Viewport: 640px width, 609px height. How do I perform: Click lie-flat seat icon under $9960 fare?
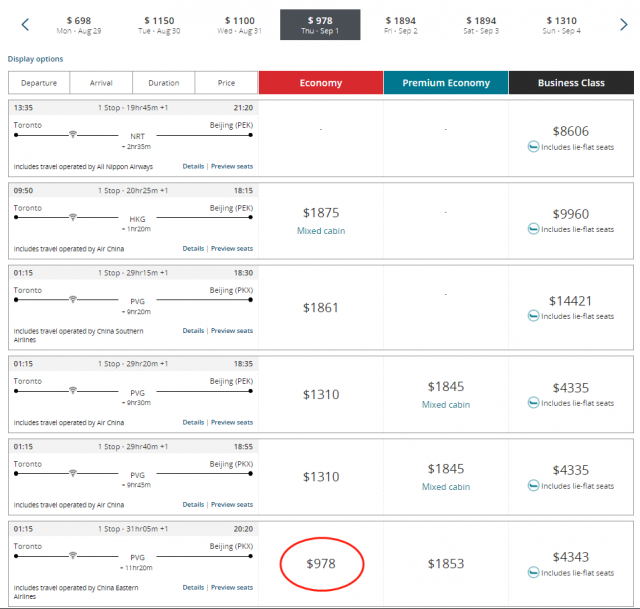[x=533, y=229]
